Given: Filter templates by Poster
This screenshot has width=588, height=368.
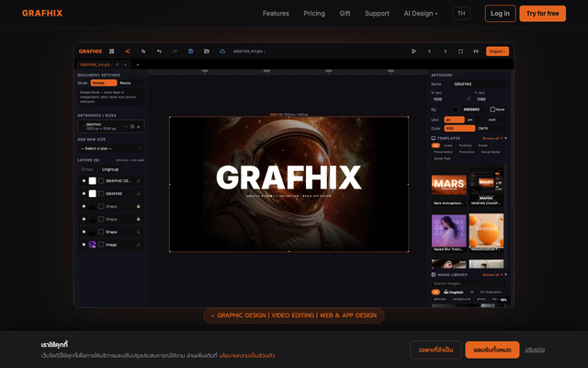Looking at the screenshot, I should (483, 145).
